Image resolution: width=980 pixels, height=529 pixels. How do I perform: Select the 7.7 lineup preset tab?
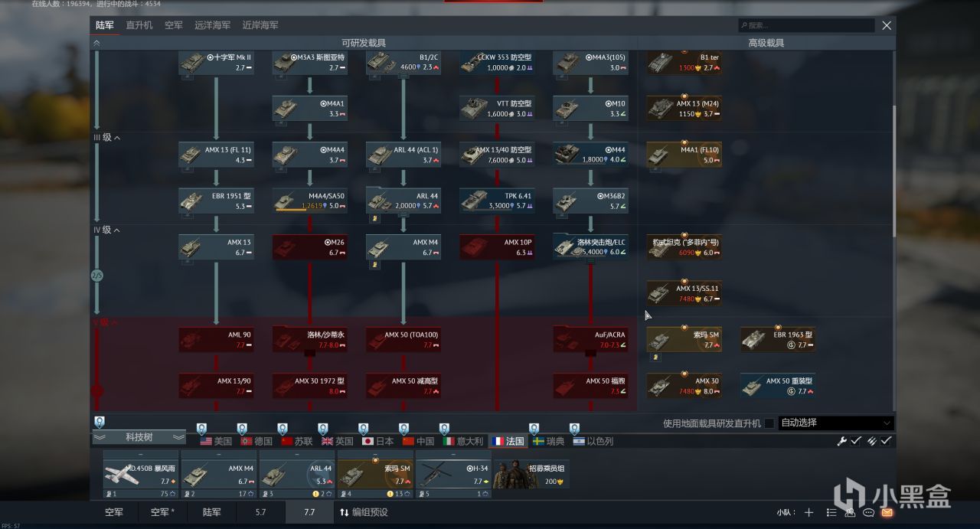(309, 512)
